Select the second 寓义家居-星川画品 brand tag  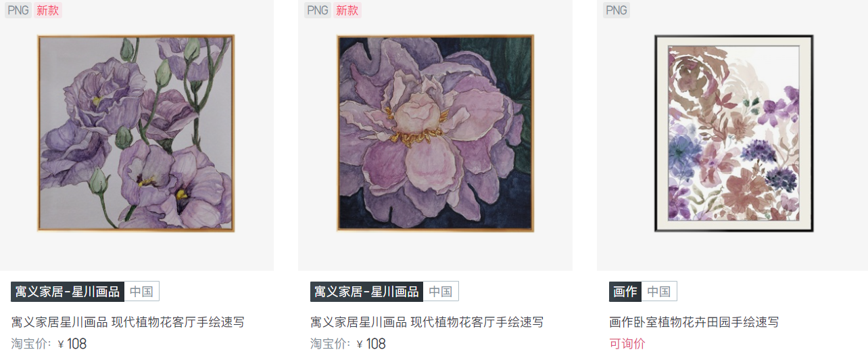[367, 292]
